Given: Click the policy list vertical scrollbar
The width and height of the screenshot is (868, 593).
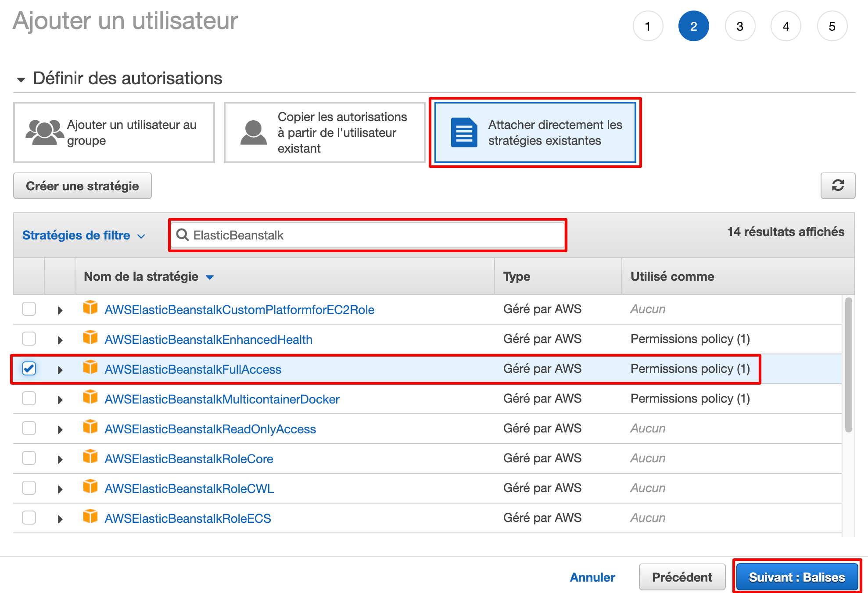Looking at the screenshot, I should (848, 364).
